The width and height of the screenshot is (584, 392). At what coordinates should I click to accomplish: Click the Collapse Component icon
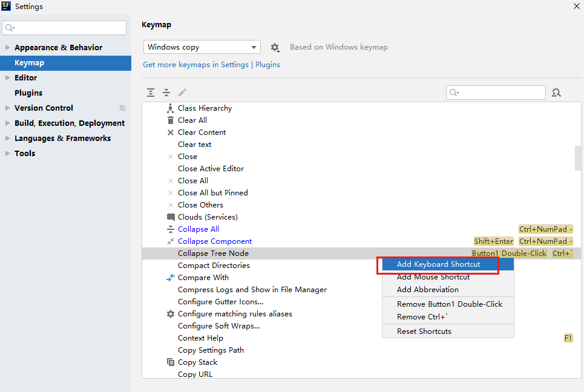pyautogui.click(x=170, y=241)
